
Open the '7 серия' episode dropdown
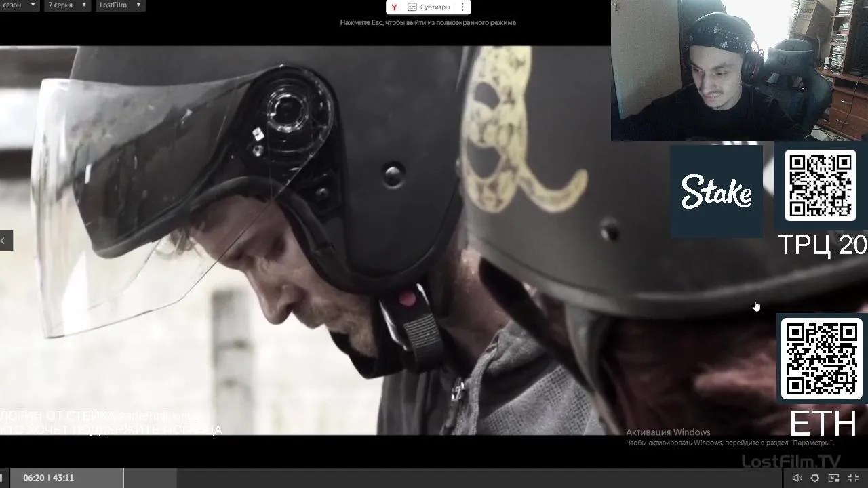pos(68,5)
